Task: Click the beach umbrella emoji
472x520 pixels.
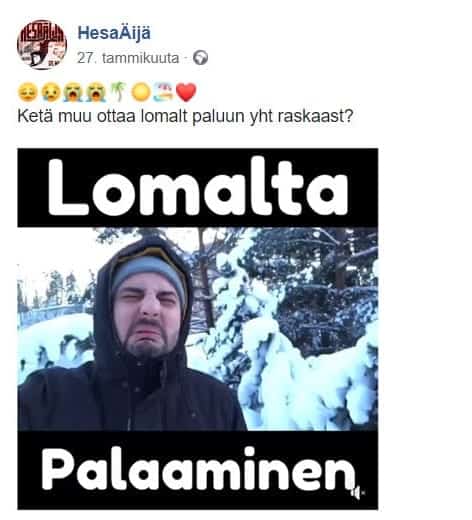Action: pos(163,92)
